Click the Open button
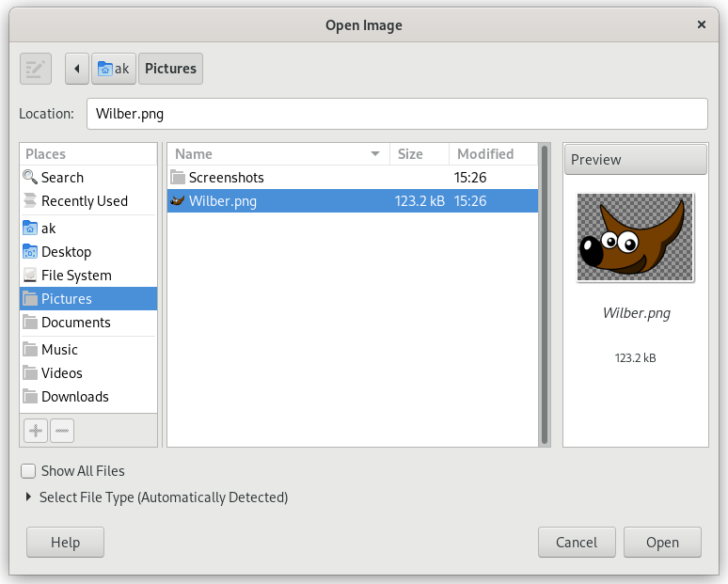728x584 pixels. [662, 543]
